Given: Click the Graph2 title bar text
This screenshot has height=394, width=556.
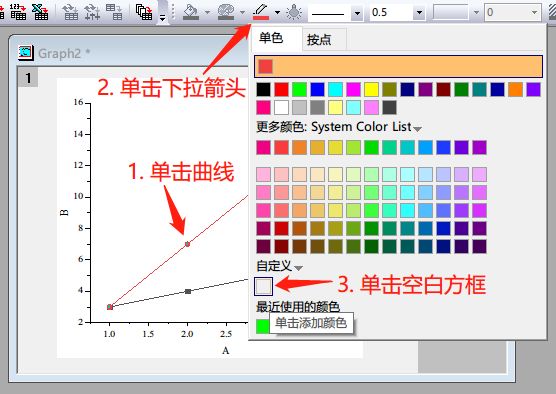Looking at the screenshot, I should [x=64, y=54].
